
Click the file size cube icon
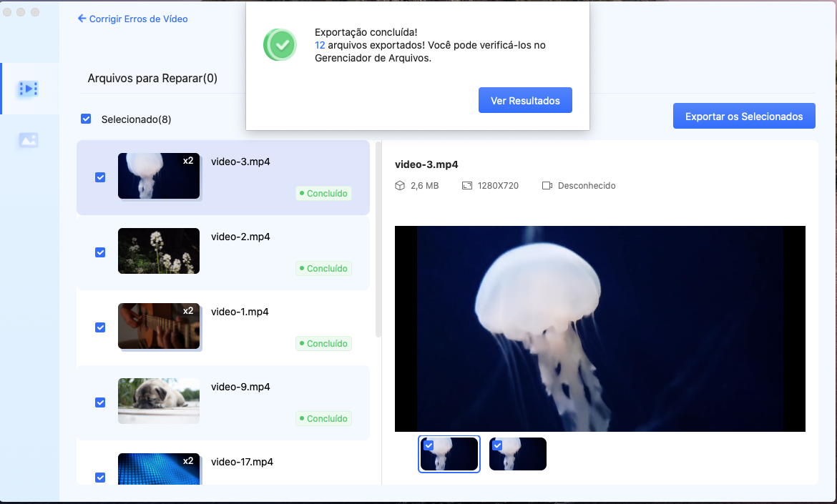point(400,186)
